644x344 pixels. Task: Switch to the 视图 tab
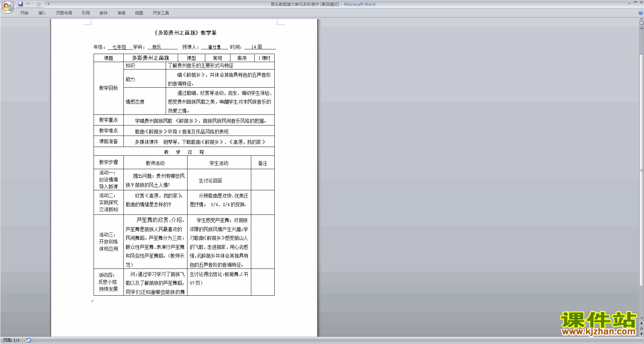(x=139, y=13)
